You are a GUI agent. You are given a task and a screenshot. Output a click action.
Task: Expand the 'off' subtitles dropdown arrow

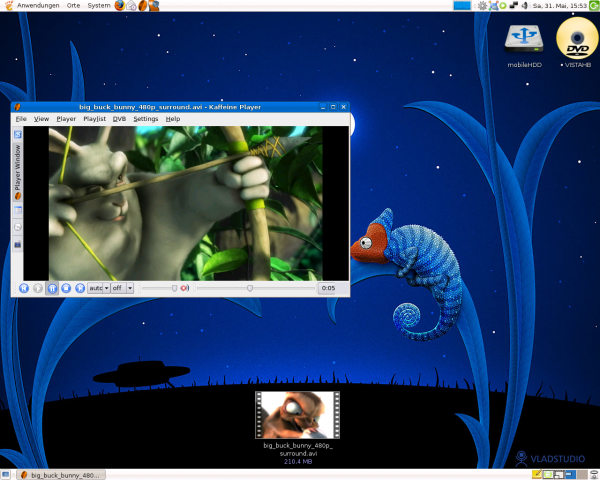coord(130,288)
